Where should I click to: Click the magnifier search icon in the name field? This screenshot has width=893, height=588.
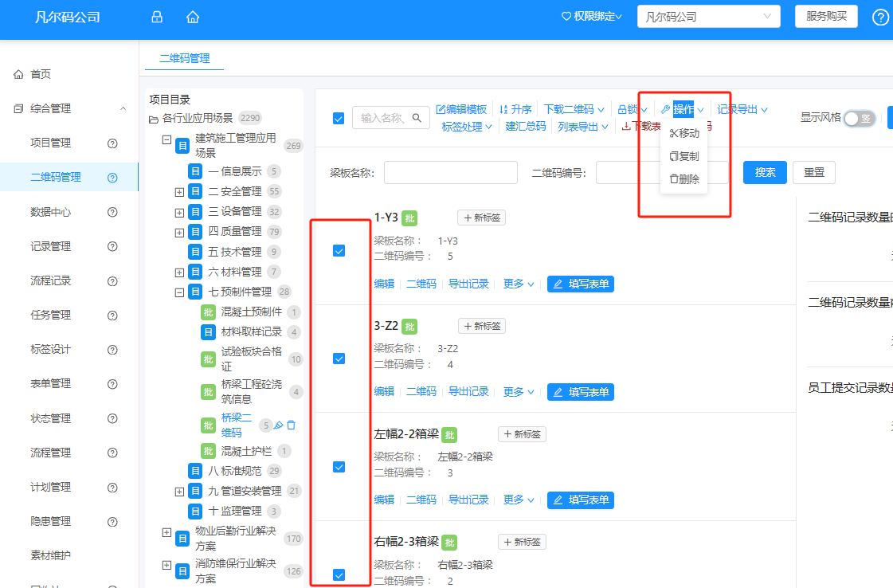[x=417, y=117]
